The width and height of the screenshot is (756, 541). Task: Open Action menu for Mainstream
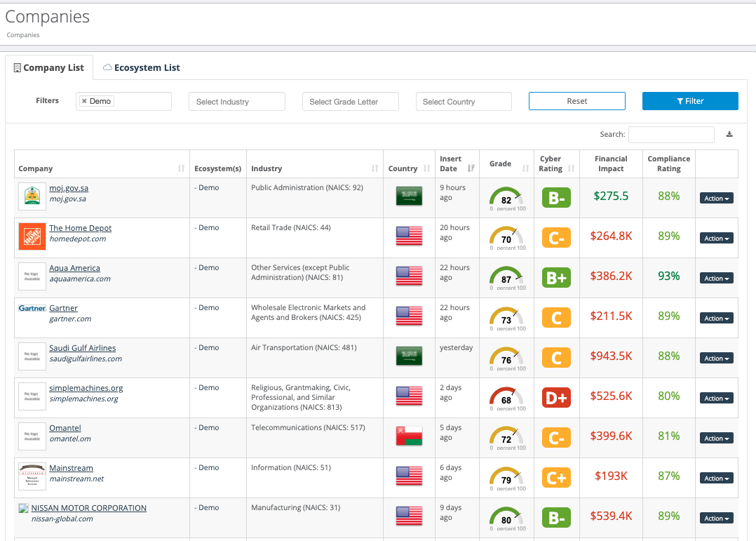(x=717, y=479)
